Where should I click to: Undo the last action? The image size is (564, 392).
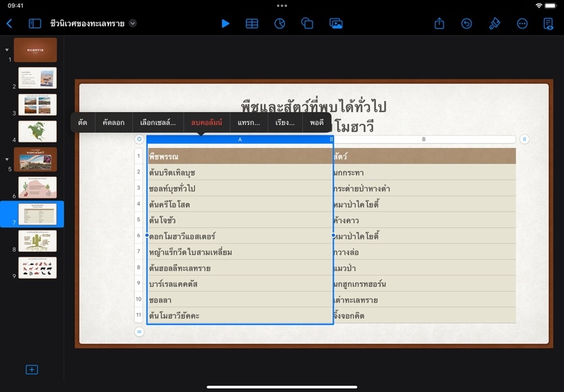point(467,24)
